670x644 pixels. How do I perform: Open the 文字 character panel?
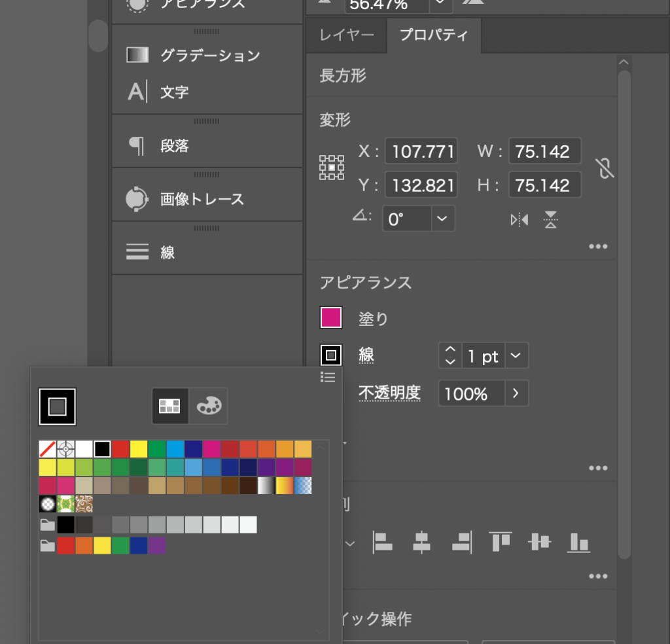[x=174, y=92]
